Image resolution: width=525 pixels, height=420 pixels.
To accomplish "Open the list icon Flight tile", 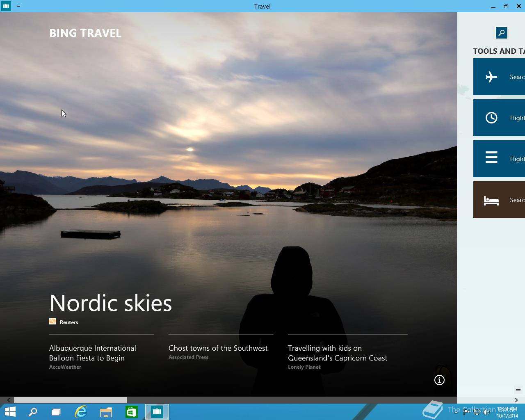I will point(499,159).
